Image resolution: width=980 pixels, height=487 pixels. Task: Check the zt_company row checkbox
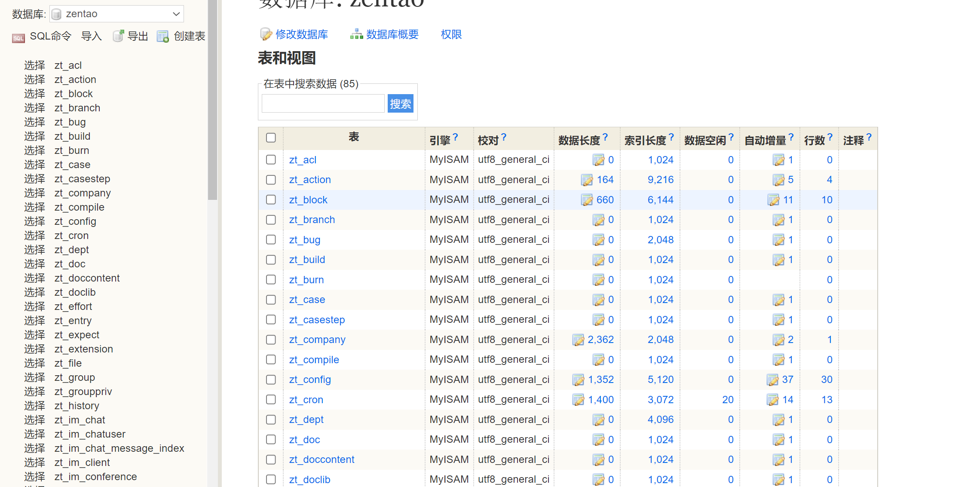point(271,340)
